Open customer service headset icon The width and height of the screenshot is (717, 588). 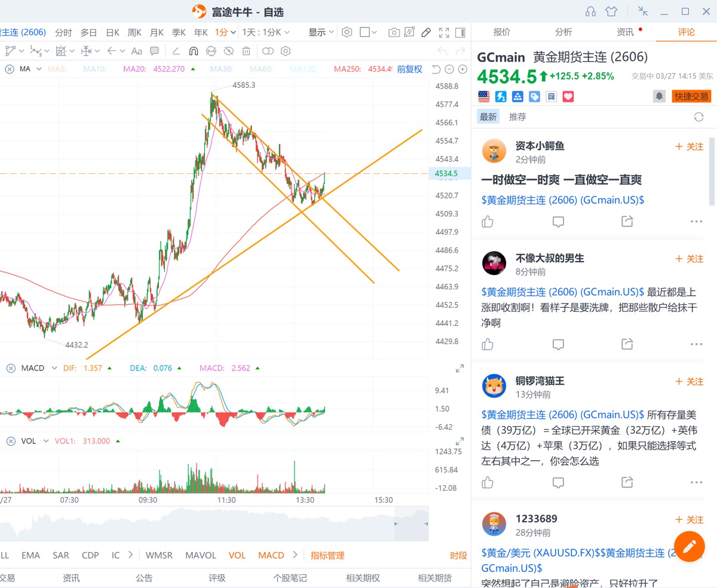(x=590, y=11)
